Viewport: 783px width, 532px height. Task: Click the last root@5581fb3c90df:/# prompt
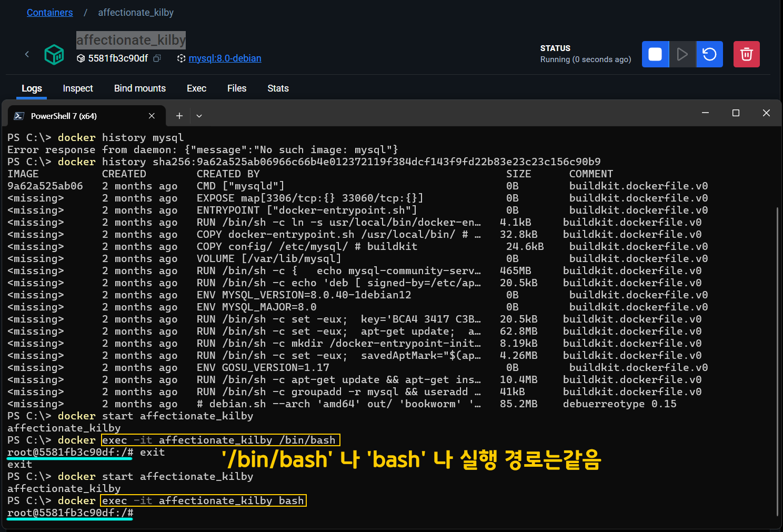(70, 513)
